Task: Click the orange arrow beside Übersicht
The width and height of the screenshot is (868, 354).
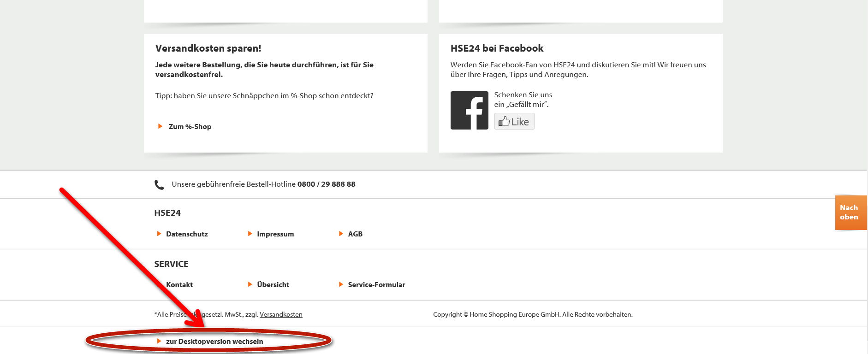Action: [250, 284]
